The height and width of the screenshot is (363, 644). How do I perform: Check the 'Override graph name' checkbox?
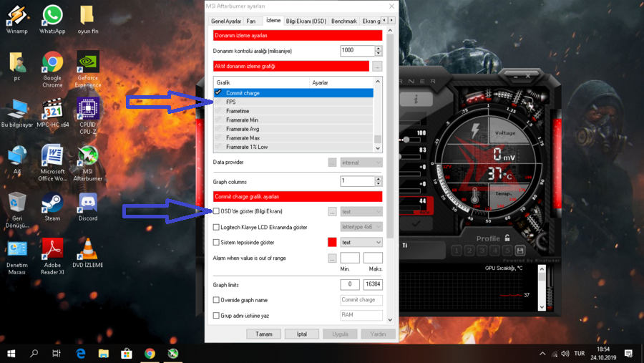(x=217, y=300)
